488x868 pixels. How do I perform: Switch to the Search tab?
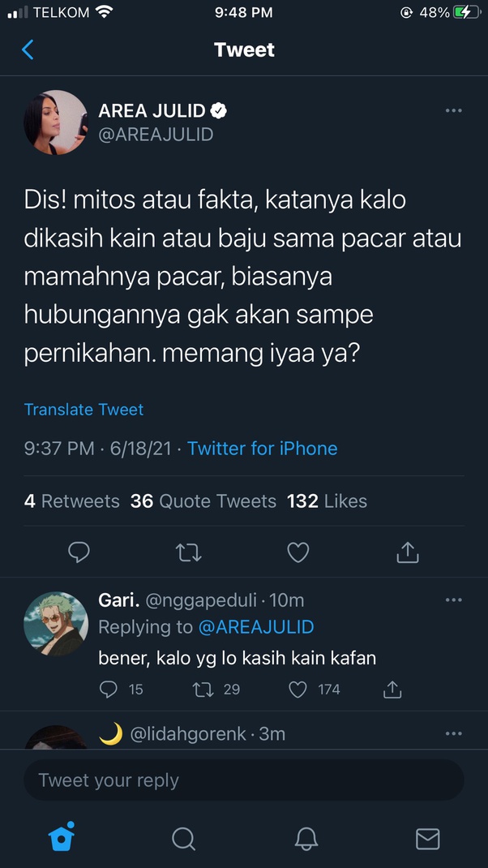184,838
